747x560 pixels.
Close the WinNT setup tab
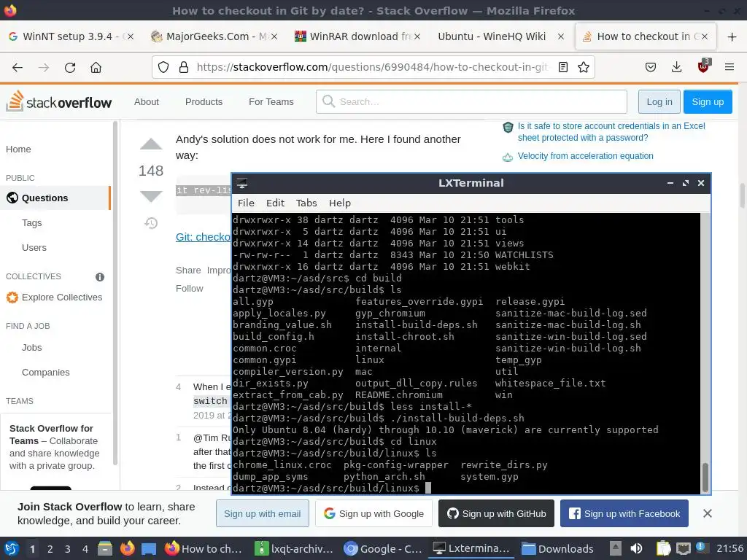pyautogui.click(x=130, y=36)
